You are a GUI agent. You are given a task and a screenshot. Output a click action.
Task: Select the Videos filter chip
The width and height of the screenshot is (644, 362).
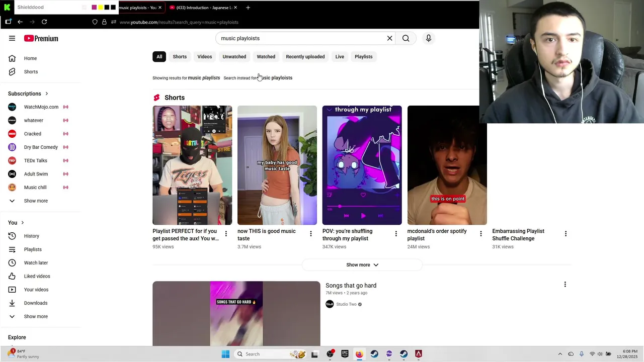click(204, 57)
